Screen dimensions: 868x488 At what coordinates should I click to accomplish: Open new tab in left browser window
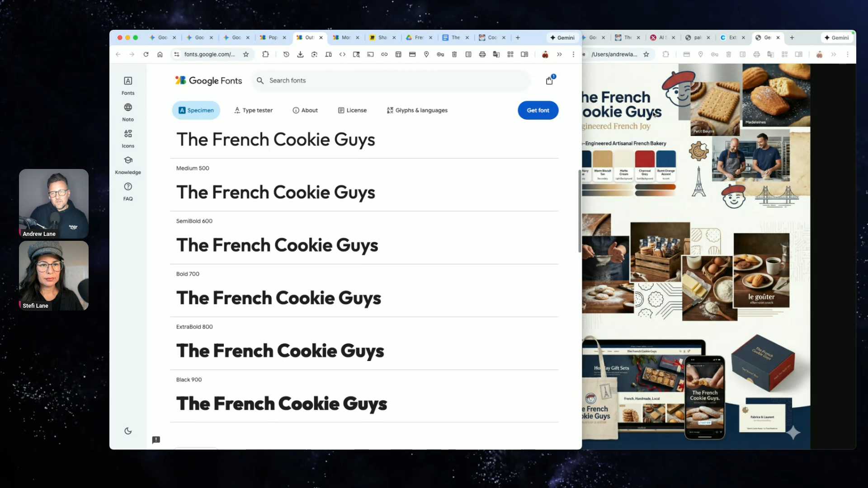(x=518, y=38)
